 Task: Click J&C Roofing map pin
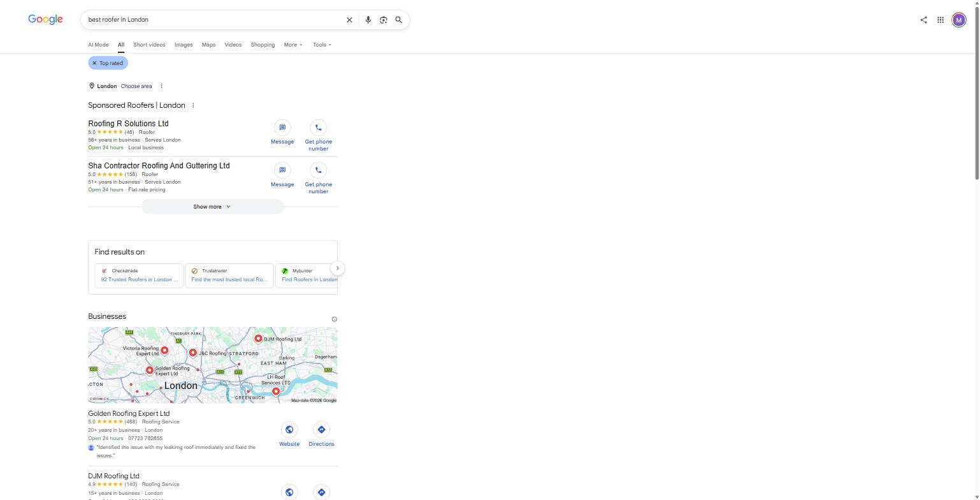pyautogui.click(x=192, y=352)
